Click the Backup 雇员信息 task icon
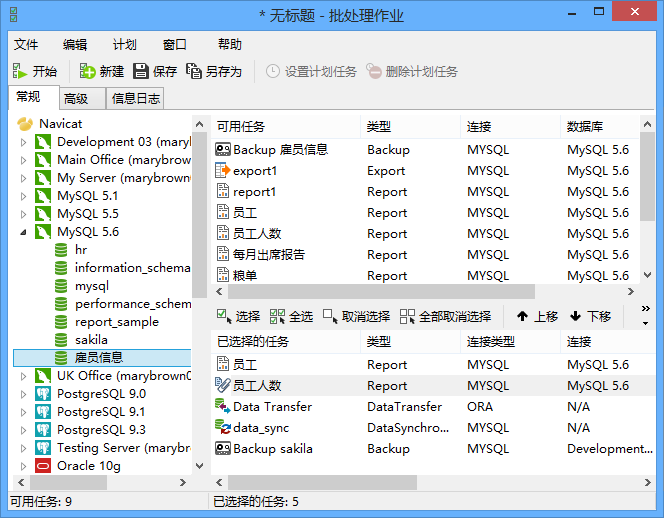Screen dimensions: 664x518 point(223,150)
